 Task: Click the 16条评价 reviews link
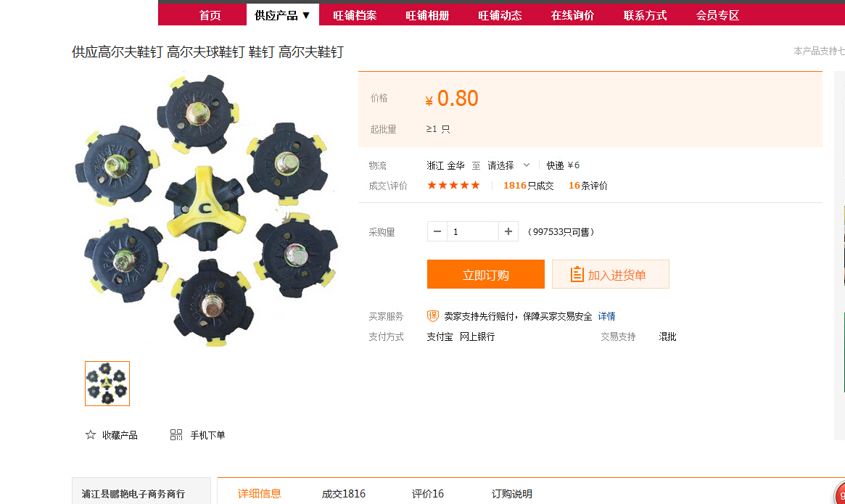pyautogui.click(x=588, y=186)
